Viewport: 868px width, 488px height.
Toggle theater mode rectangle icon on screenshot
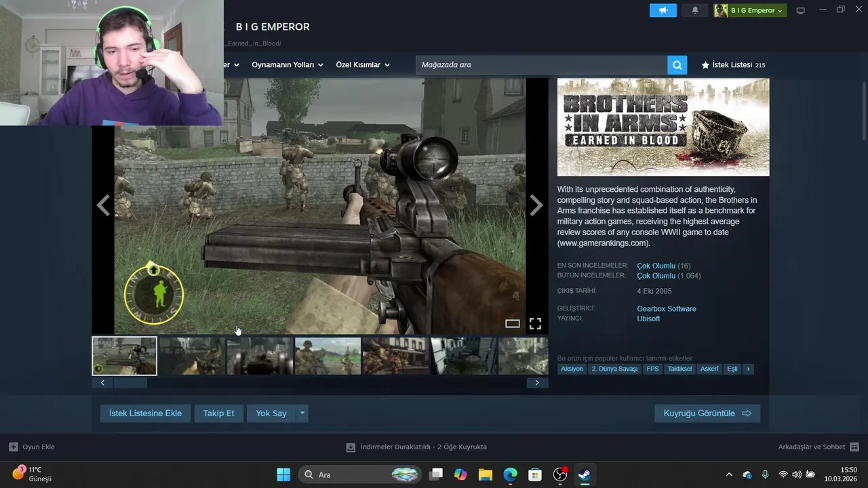click(x=513, y=323)
